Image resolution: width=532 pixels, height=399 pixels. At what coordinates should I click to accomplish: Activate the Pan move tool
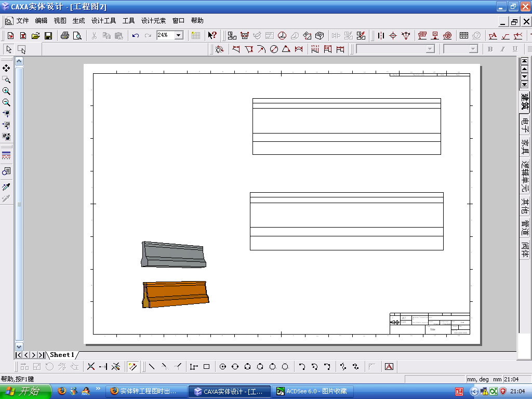6,68
